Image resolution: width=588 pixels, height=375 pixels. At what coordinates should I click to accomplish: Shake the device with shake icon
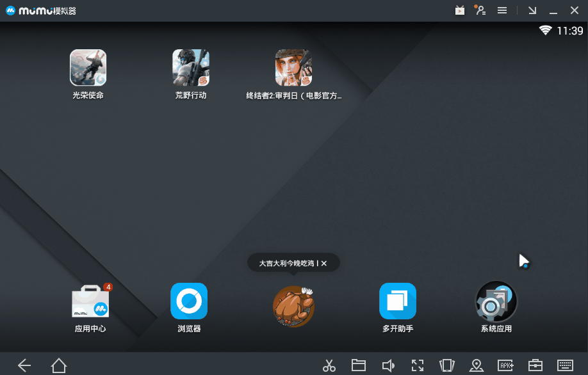pos(446,365)
